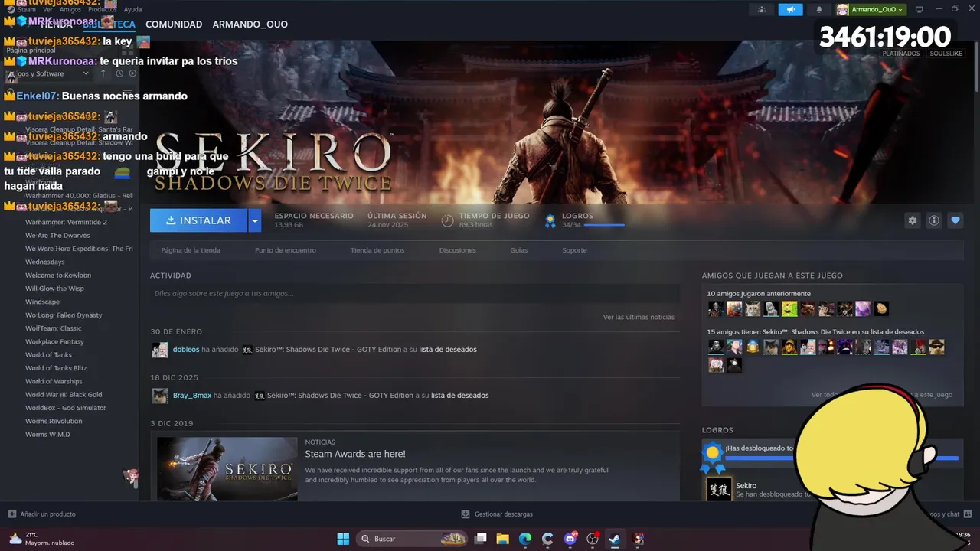Image resolution: width=980 pixels, height=551 pixels.
Task: Open File Explorer from taskbar
Action: click(503, 539)
